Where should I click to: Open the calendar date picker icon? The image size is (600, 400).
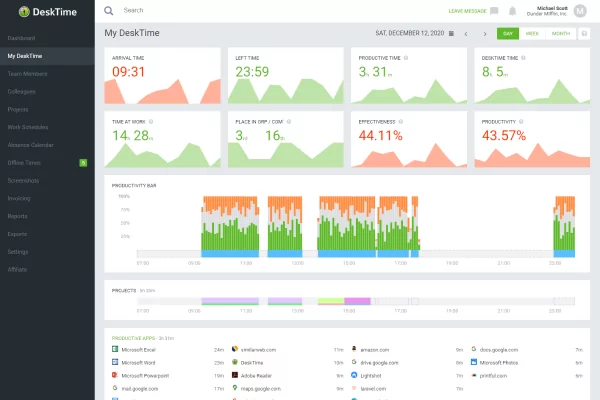452,34
